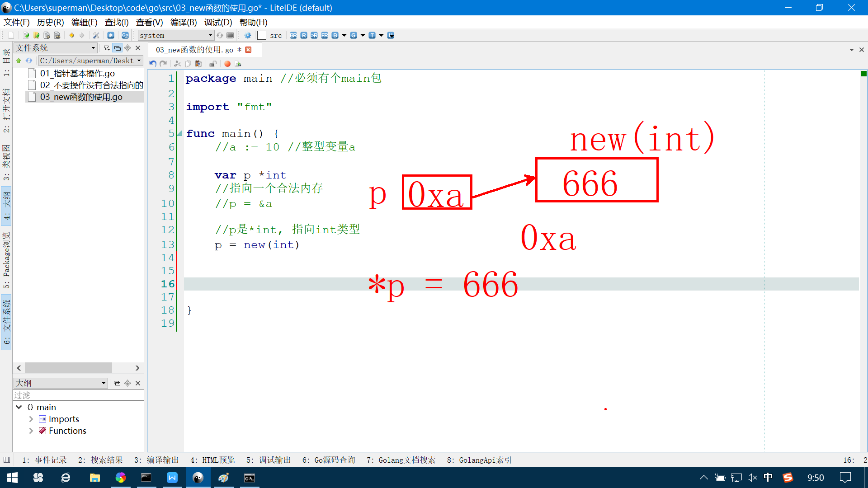Click the cut scissors icon in editor toolbar
Screen dimensions: 868x488
(x=177, y=64)
